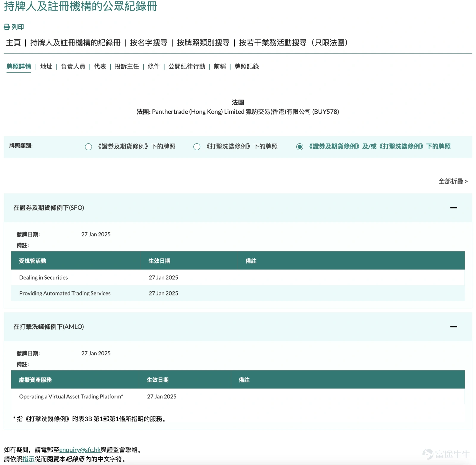Viewport: 476px width, 465px height.
Task: Select 《打擊洗錢條例》下的牌照 radio button
Action: click(197, 147)
